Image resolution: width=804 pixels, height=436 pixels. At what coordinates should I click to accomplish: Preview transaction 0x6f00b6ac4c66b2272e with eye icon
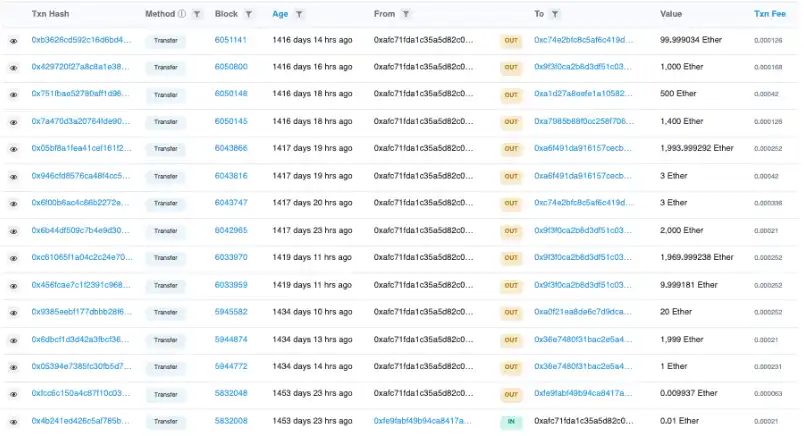[14, 204]
